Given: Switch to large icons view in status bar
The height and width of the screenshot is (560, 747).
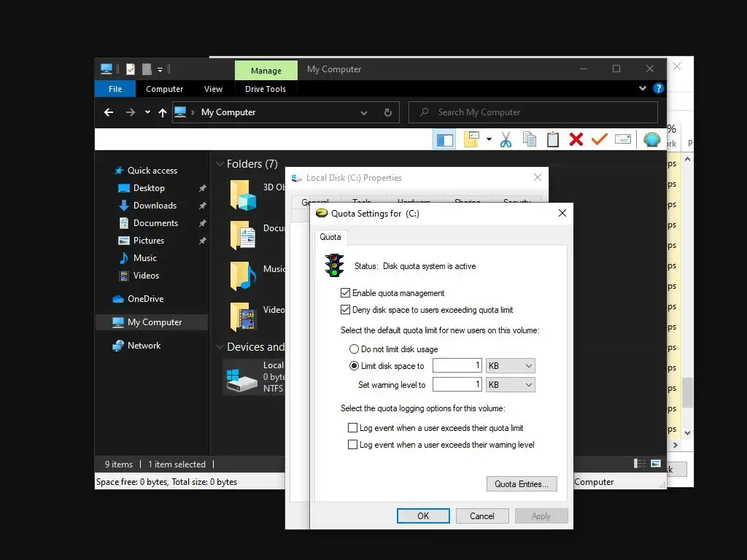Looking at the screenshot, I should [x=656, y=463].
